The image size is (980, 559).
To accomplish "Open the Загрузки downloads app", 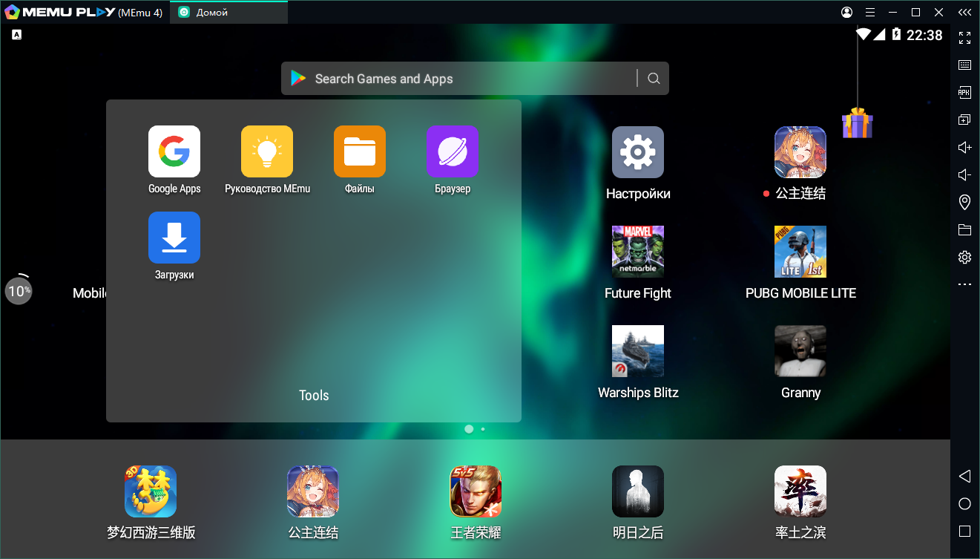I will (x=174, y=238).
